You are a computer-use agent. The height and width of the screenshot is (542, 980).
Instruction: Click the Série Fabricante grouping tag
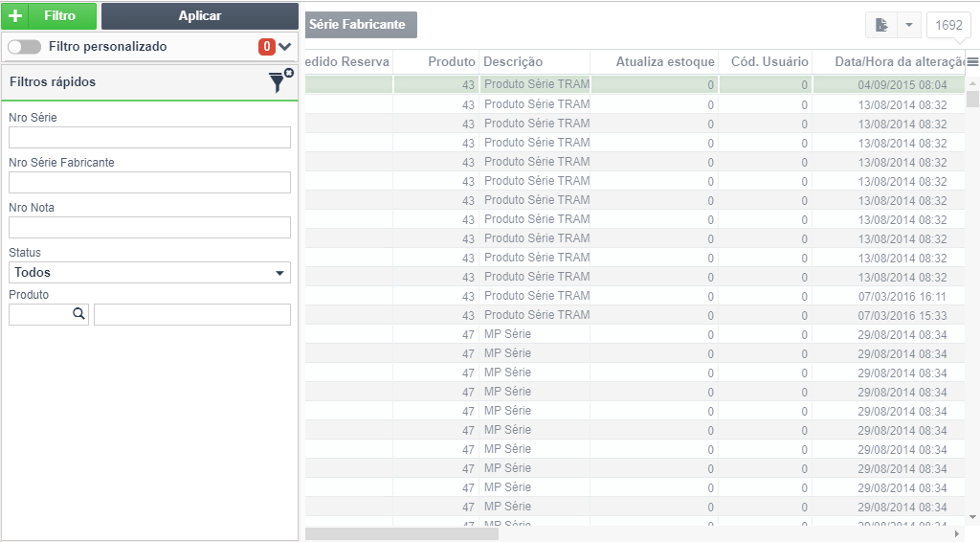[x=361, y=25]
